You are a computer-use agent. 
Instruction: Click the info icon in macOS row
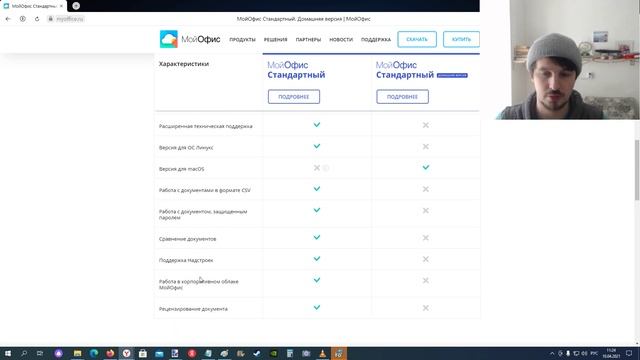point(326,168)
